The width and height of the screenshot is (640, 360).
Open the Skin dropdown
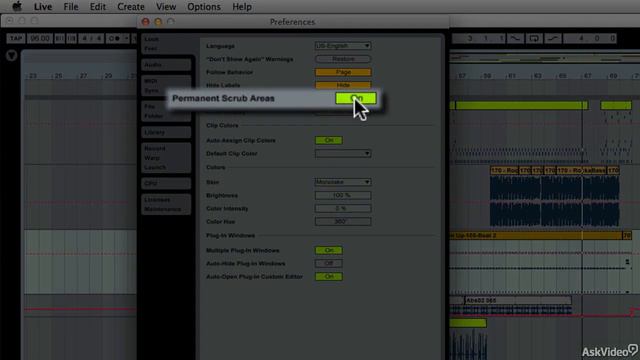[343, 182]
